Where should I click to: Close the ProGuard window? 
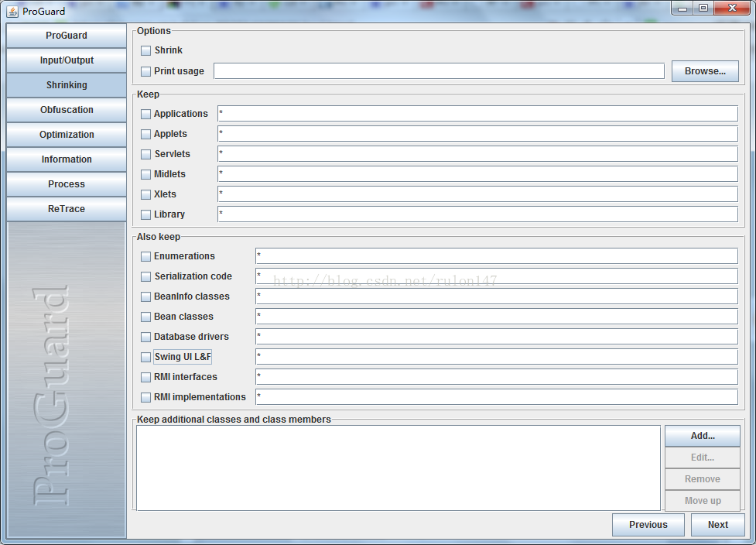[732, 9]
